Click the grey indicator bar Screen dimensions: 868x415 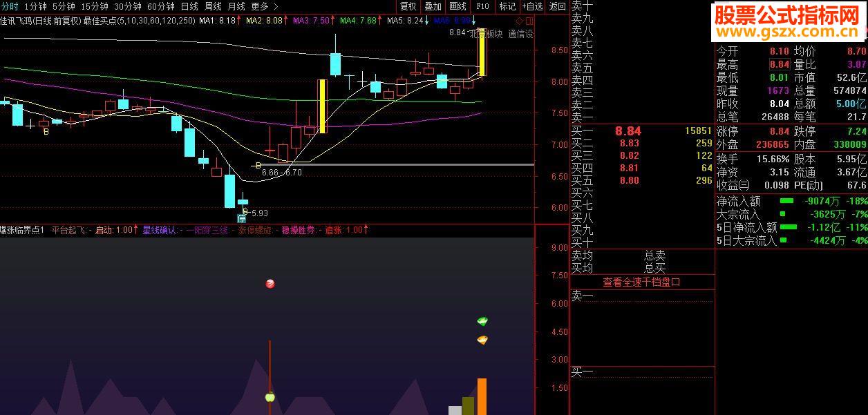coord(455,410)
